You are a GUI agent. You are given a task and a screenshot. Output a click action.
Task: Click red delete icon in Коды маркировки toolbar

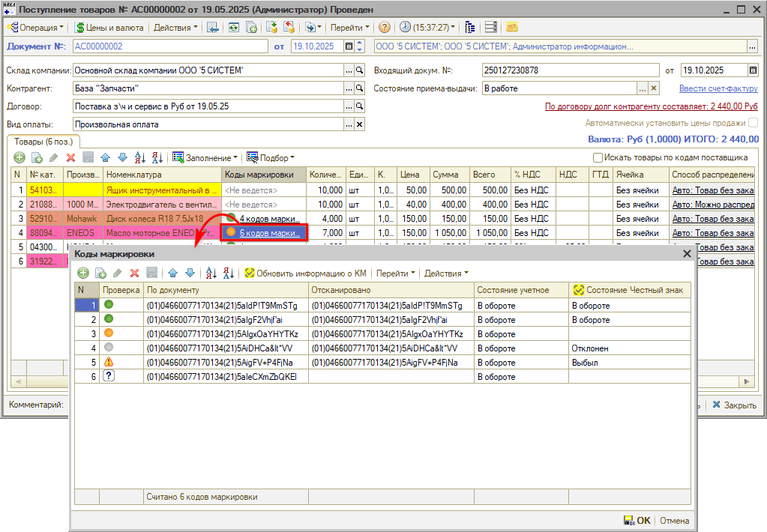point(134,273)
